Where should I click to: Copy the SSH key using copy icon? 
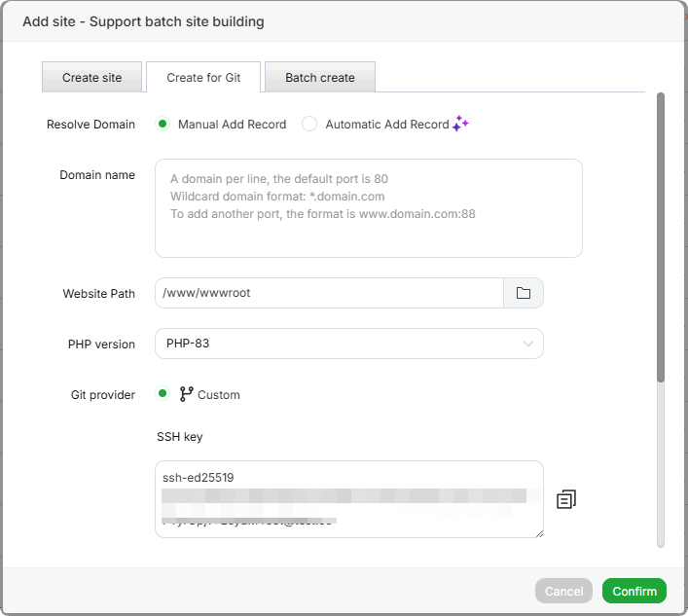[566, 499]
